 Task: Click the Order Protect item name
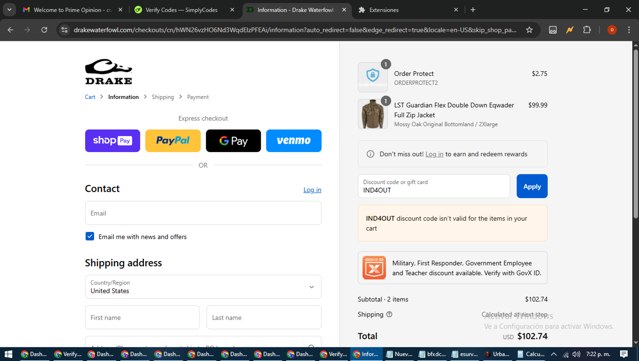(x=414, y=73)
